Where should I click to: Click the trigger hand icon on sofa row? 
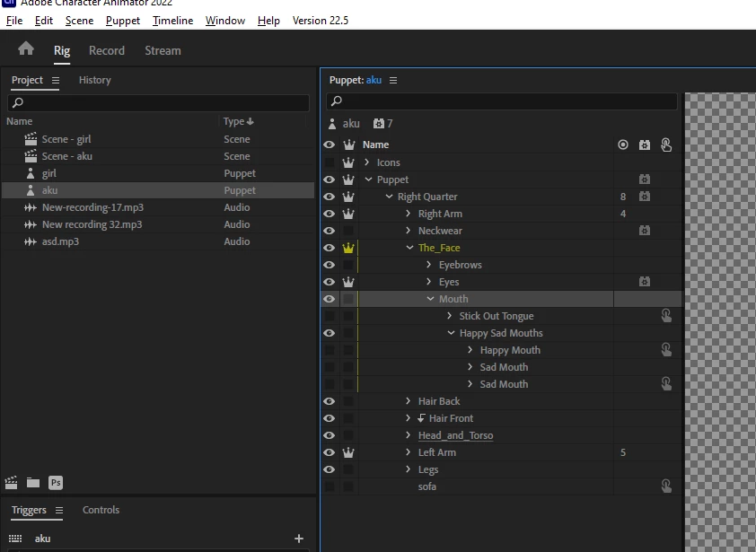pos(666,486)
